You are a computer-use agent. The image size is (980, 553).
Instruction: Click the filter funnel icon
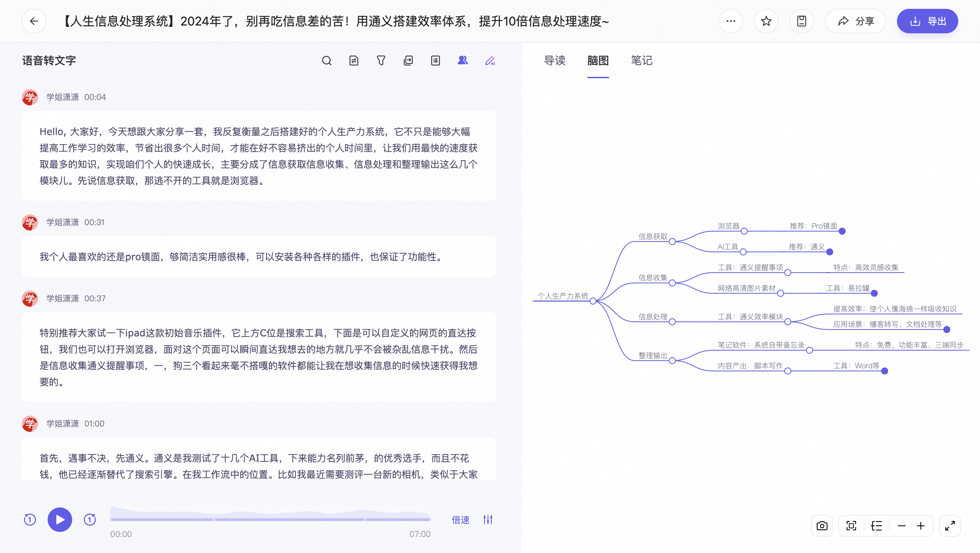tap(381, 61)
